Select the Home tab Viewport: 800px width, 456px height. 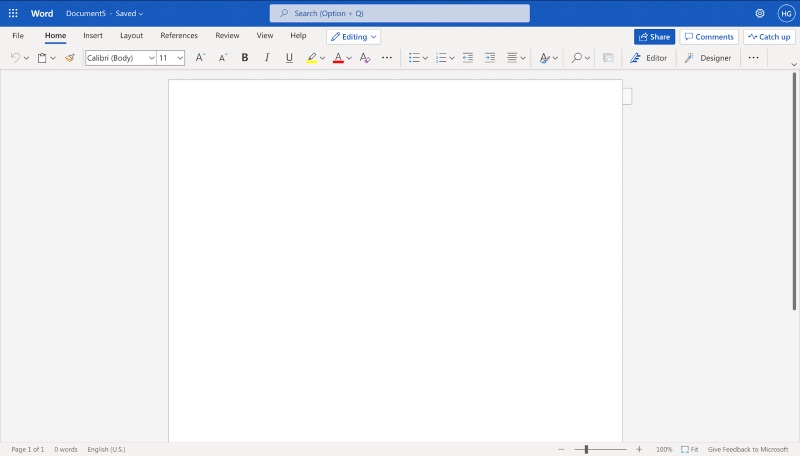tap(55, 35)
